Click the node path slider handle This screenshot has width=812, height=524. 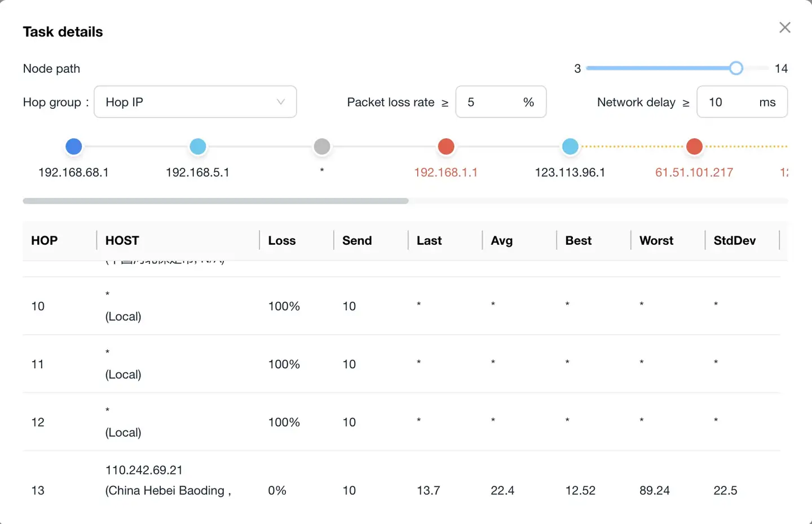pyautogui.click(x=736, y=68)
